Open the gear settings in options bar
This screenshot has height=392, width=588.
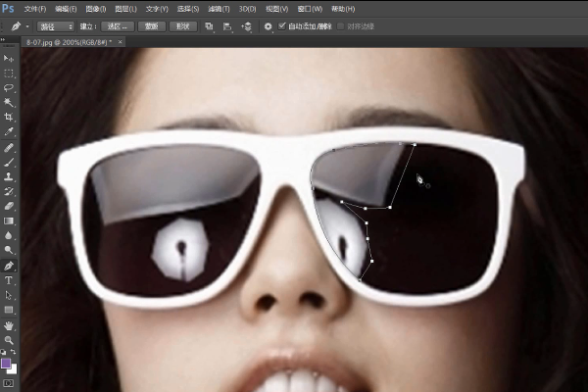coord(268,26)
